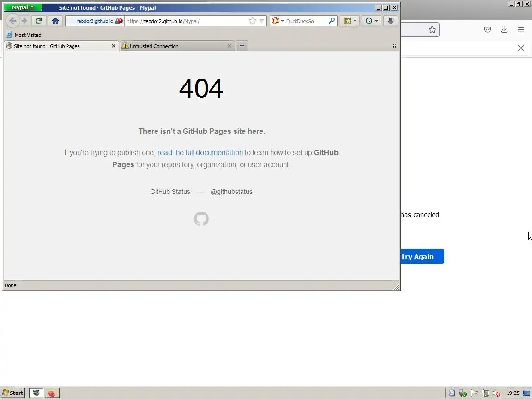Open the Most Visited bookmarks folder
Screen dimensions: 532x399
24,35
